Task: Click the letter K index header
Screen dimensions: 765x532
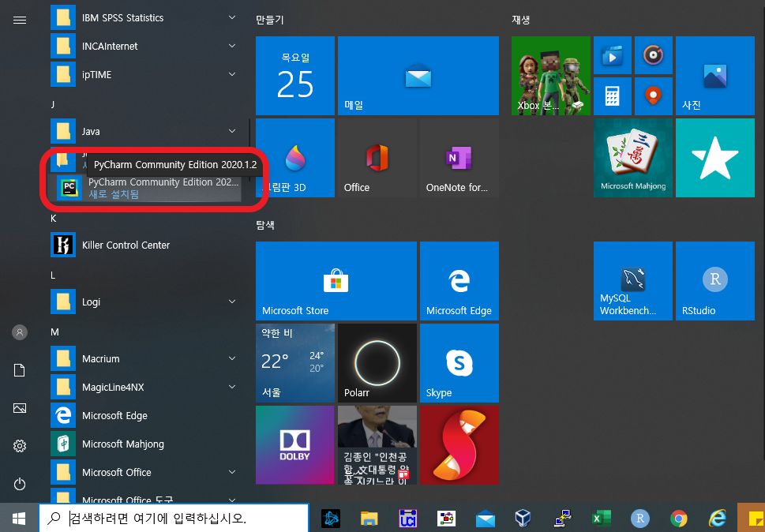Action: coord(54,219)
